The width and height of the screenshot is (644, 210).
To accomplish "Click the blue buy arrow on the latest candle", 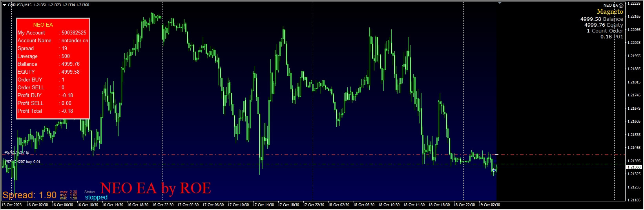I will click(494, 170).
